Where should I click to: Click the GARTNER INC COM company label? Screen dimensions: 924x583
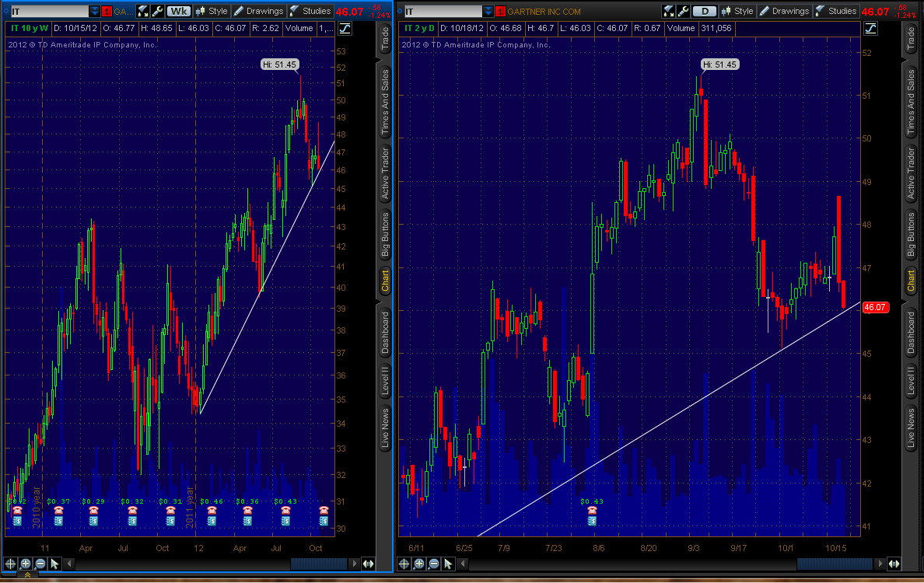point(544,11)
